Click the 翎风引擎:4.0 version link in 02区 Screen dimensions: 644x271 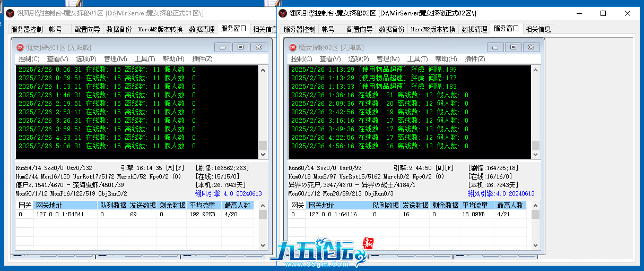tap(501, 193)
